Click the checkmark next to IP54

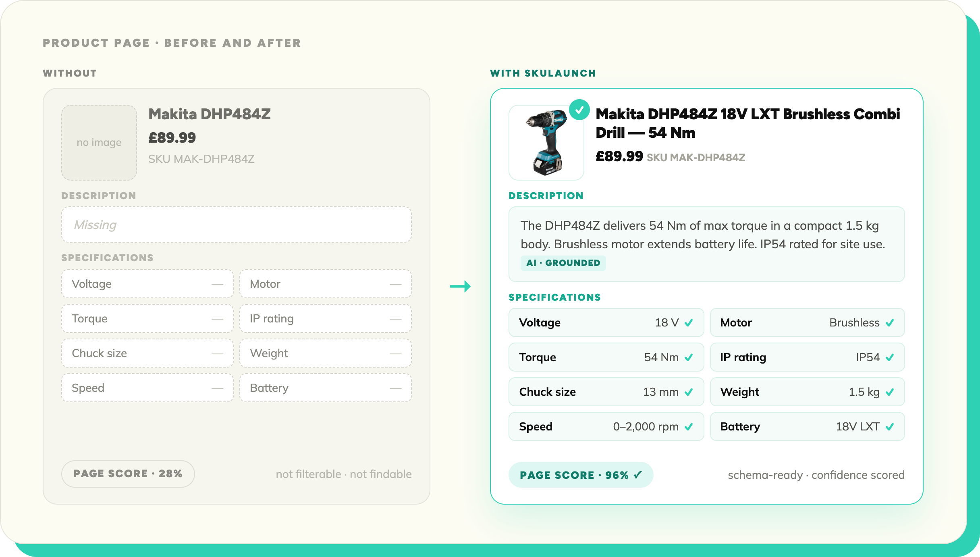(890, 357)
